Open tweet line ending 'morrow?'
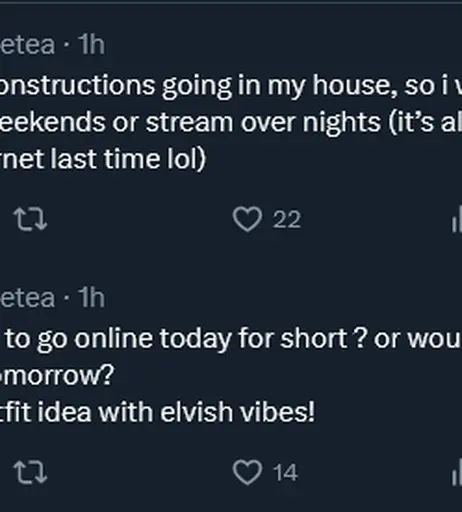Screen dimensions: 462x512 pos(57,375)
